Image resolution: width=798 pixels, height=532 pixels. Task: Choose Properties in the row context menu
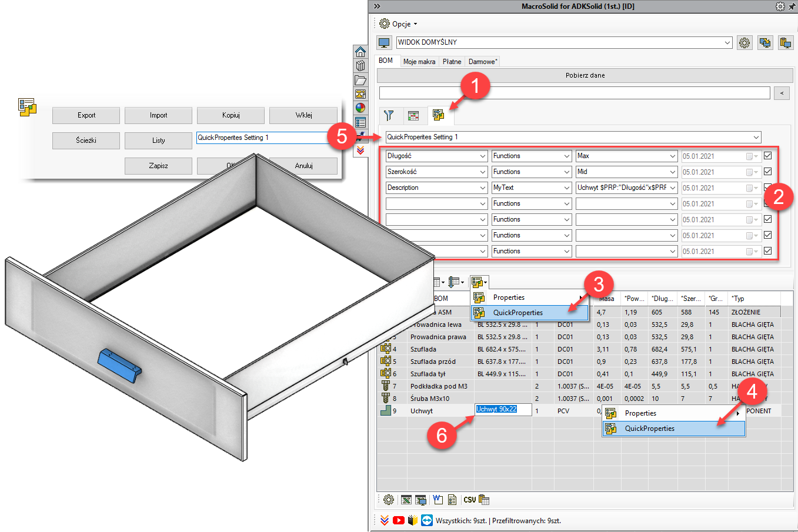(x=674, y=413)
